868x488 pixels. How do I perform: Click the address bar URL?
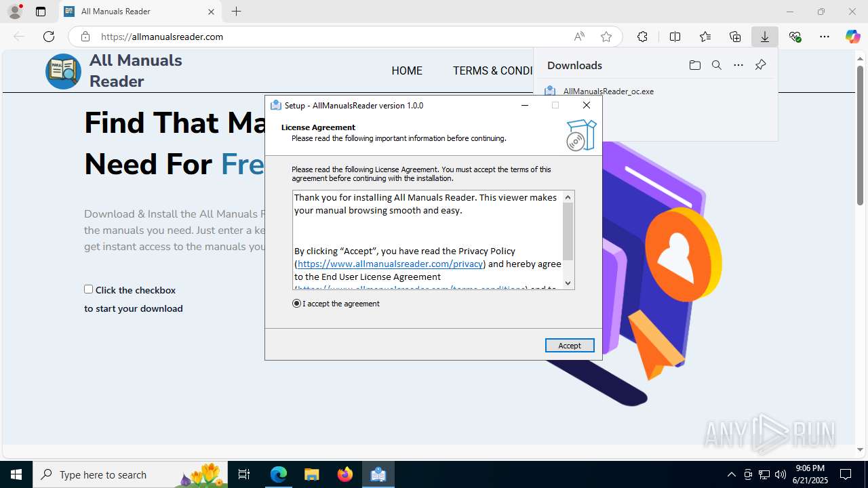pyautogui.click(x=162, y=37)
